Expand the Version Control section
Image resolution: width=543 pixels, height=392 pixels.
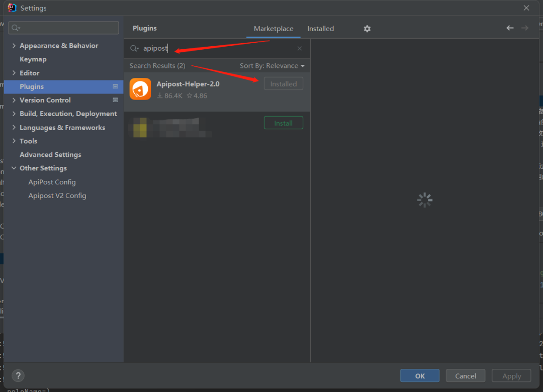[14, 100]
